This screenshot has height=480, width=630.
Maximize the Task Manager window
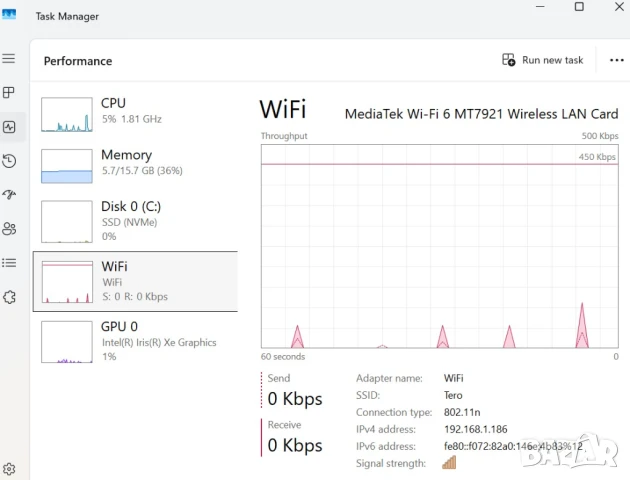pos(579,7)
